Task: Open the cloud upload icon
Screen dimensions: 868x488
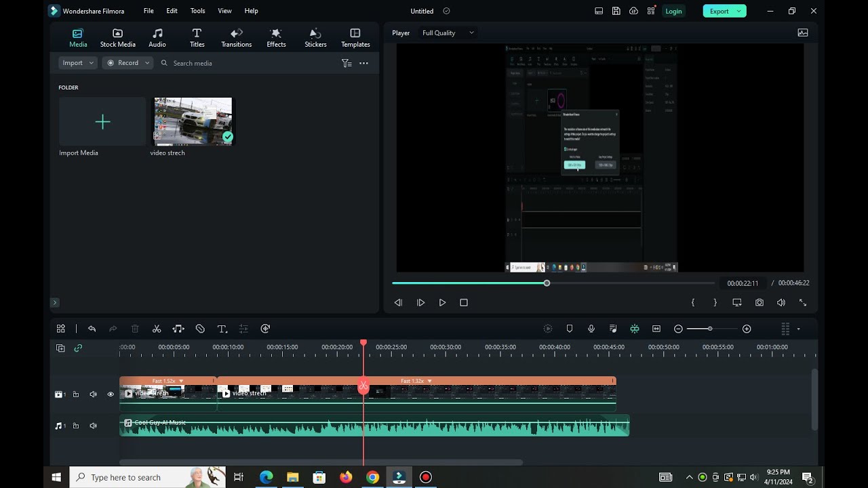Action: tap(633, 11)
